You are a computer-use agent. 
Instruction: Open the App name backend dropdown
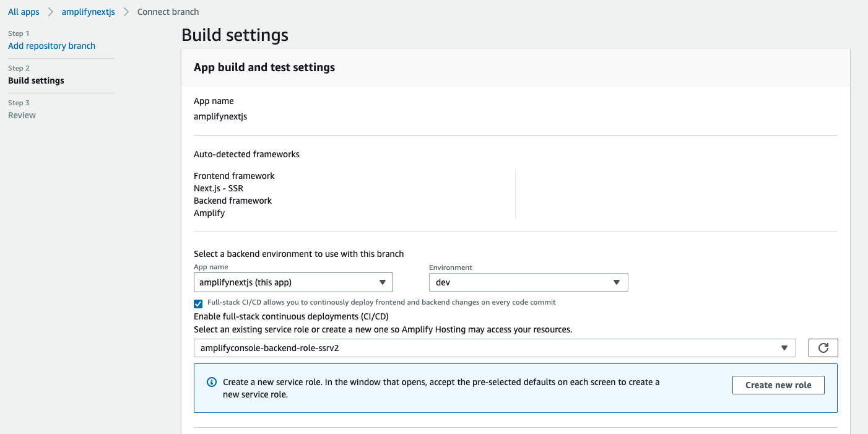pyautogui.click(x=293, y=282)
